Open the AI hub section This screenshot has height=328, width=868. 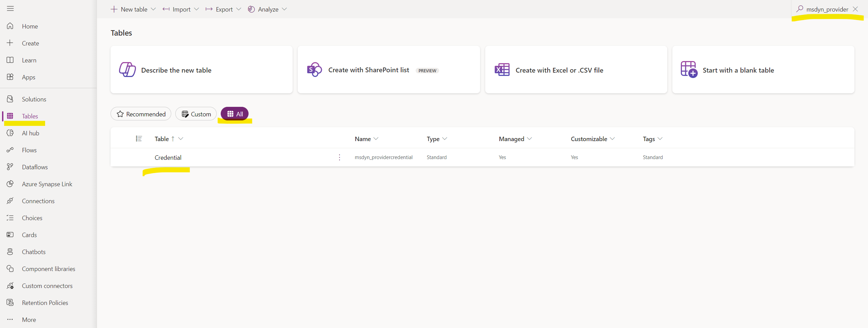[30, 133]
